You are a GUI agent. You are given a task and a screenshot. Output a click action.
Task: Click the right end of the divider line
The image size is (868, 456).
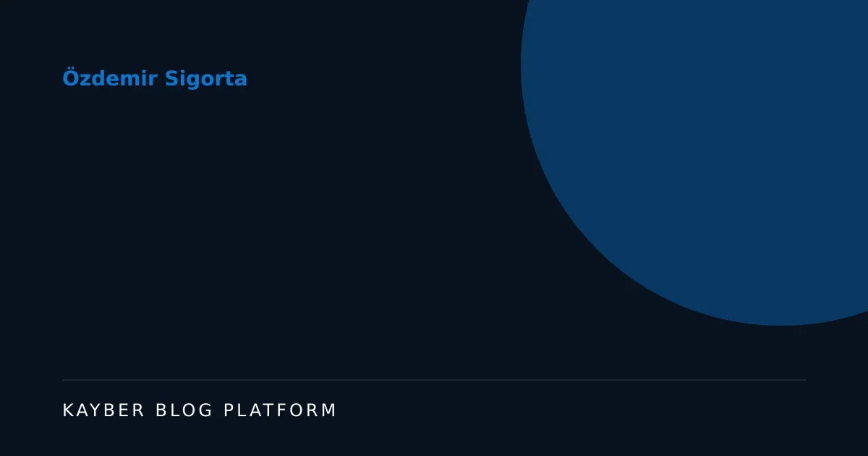[804, 380]
